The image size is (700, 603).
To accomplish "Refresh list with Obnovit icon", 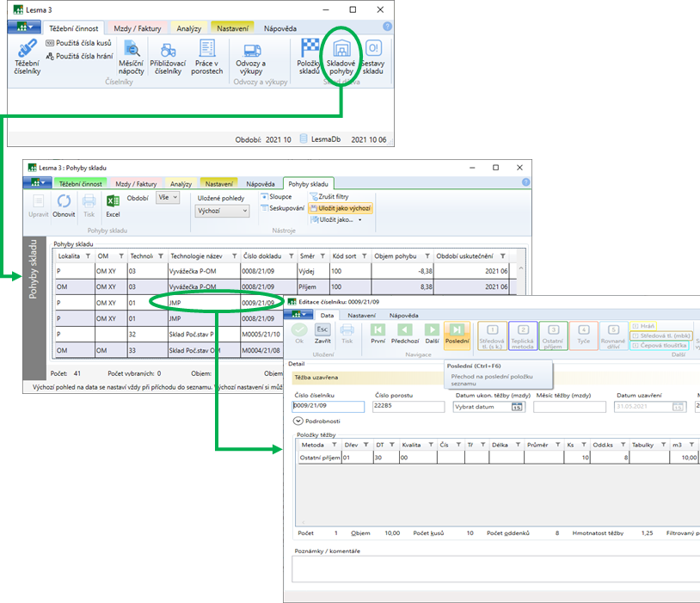I will coord(64,201).
